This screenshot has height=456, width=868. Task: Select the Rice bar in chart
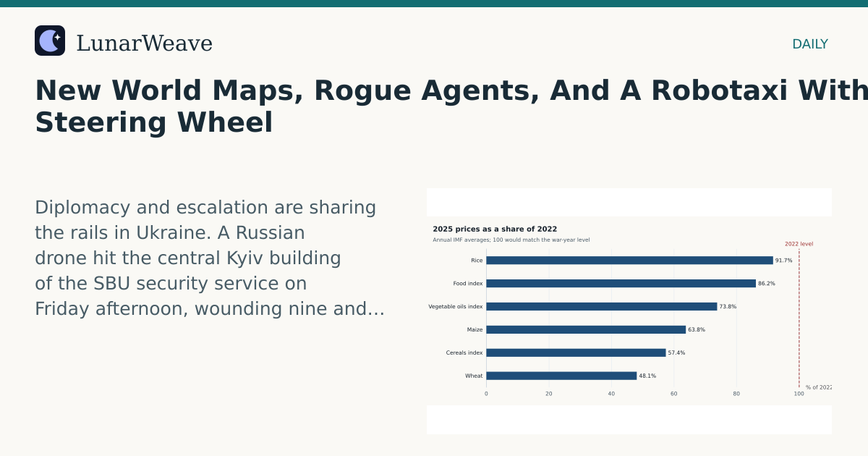click(x=629, y=261)
